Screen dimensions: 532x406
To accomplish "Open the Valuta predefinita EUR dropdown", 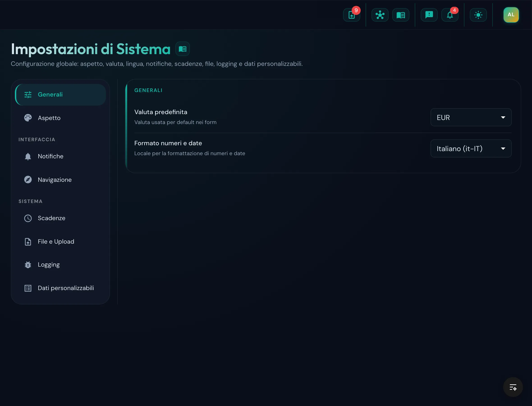I will click(471, 118).
